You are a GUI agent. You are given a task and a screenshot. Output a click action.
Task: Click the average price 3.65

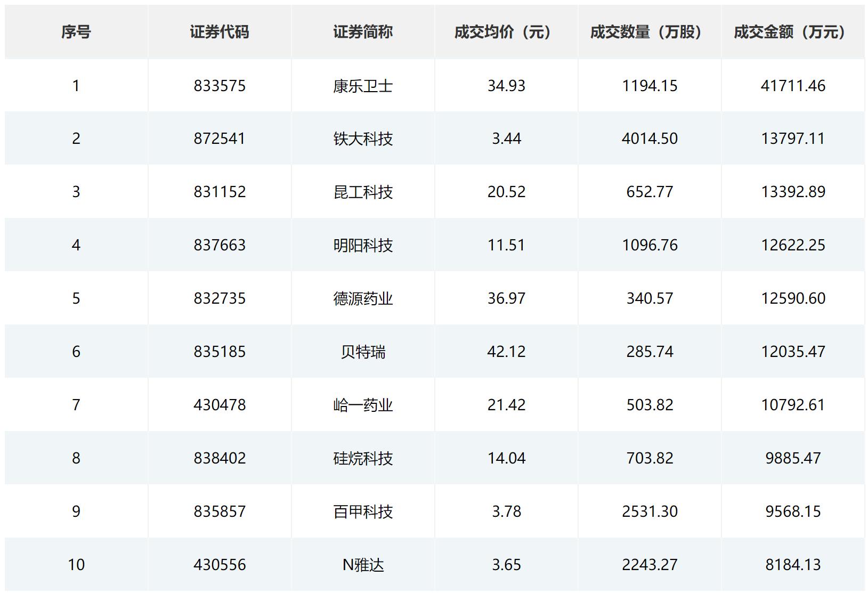click(506, 565)
